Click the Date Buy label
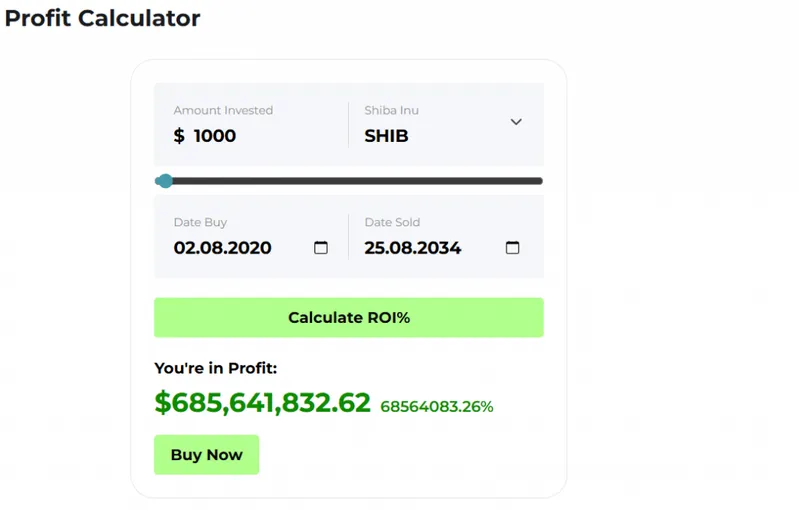 tap(200, 222)
